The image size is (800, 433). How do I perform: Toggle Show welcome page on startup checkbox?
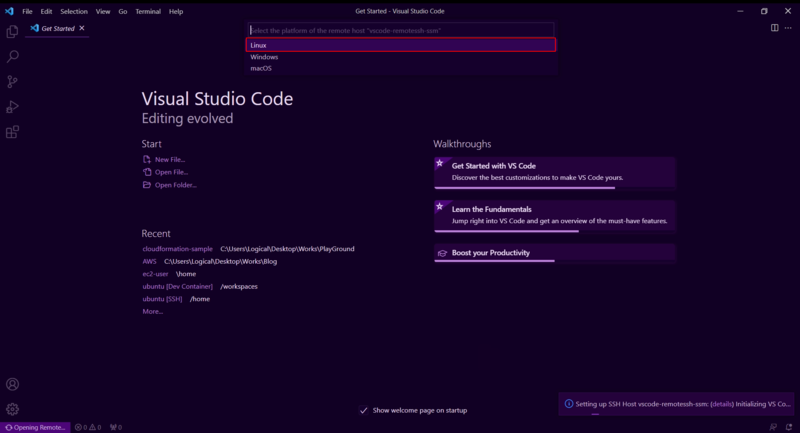coord(363,410)
